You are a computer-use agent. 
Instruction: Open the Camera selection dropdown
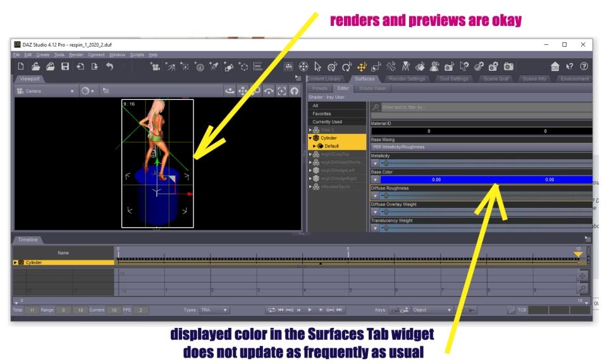point(46,91)
